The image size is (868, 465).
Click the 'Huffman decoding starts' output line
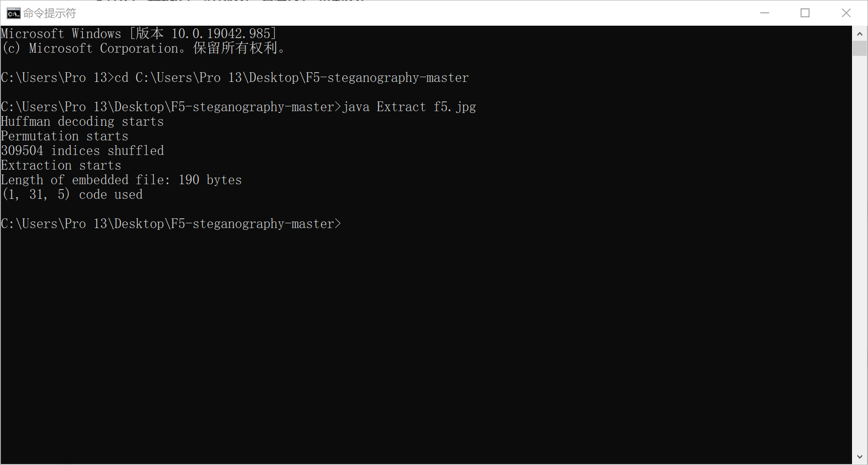82,121
